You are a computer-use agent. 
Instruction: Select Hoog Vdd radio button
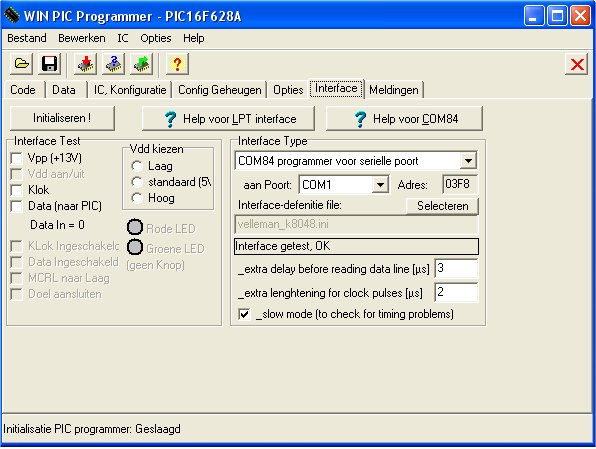tap(136, 198)
